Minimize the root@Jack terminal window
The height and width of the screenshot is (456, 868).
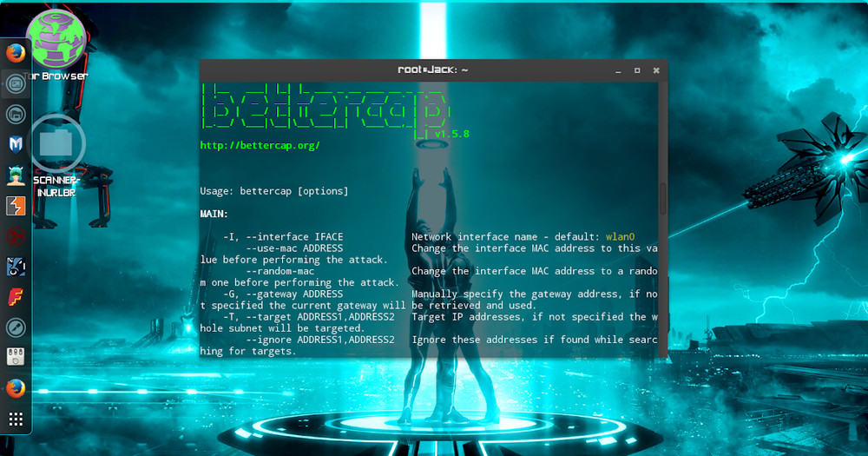618,70
